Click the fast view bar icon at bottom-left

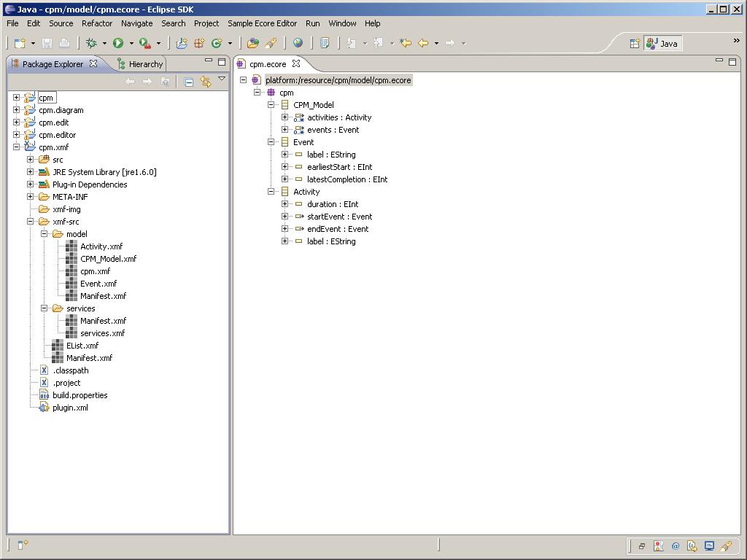[x=23, y=544]
